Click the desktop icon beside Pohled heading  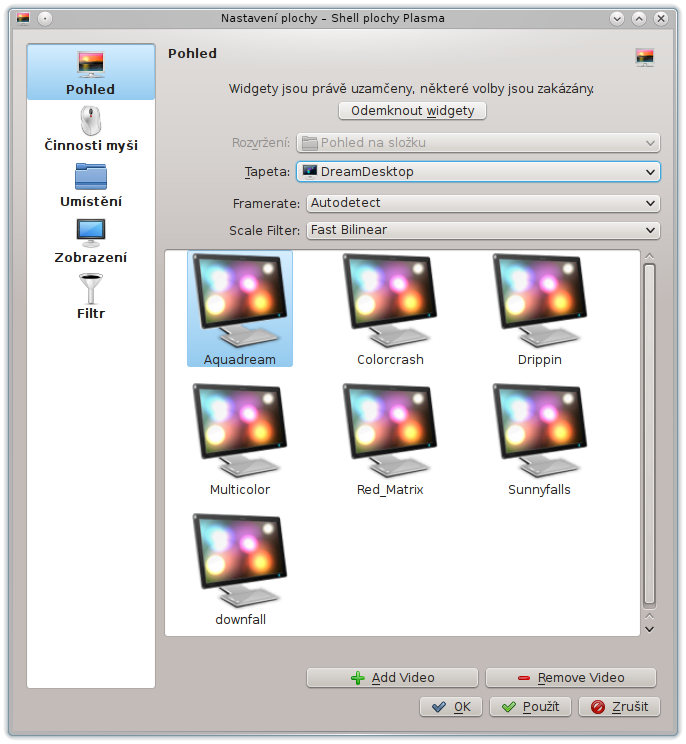645,57
